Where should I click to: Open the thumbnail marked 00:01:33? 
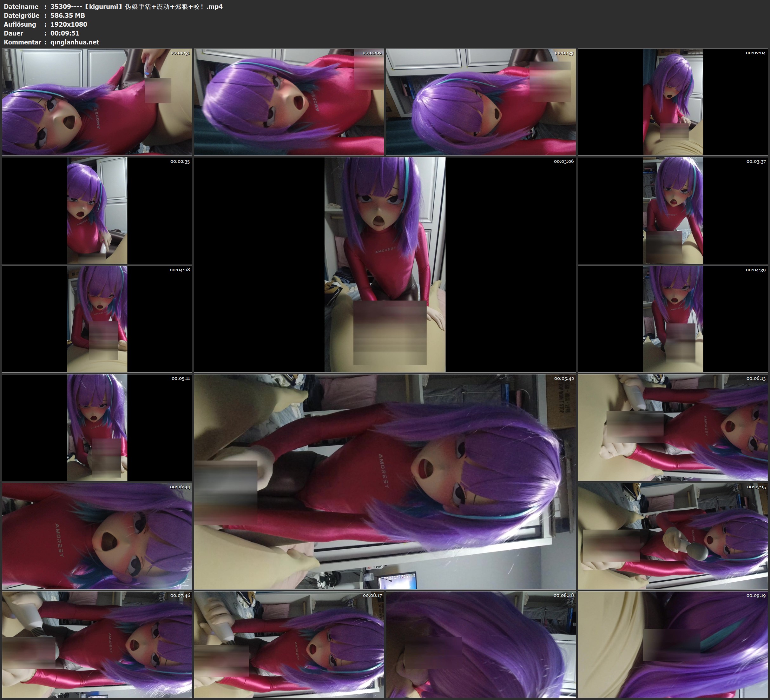(481, 102)
